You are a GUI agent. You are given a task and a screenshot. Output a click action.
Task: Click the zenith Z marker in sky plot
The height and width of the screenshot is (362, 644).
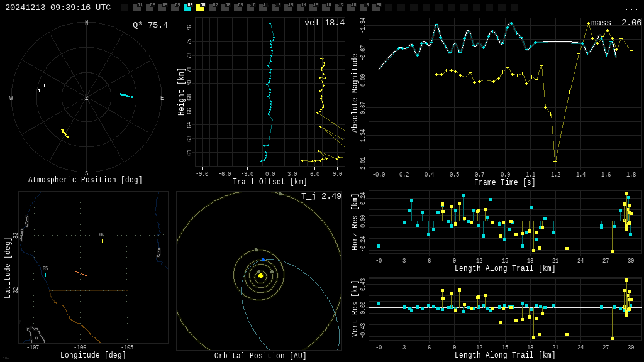tap(87, 98)
